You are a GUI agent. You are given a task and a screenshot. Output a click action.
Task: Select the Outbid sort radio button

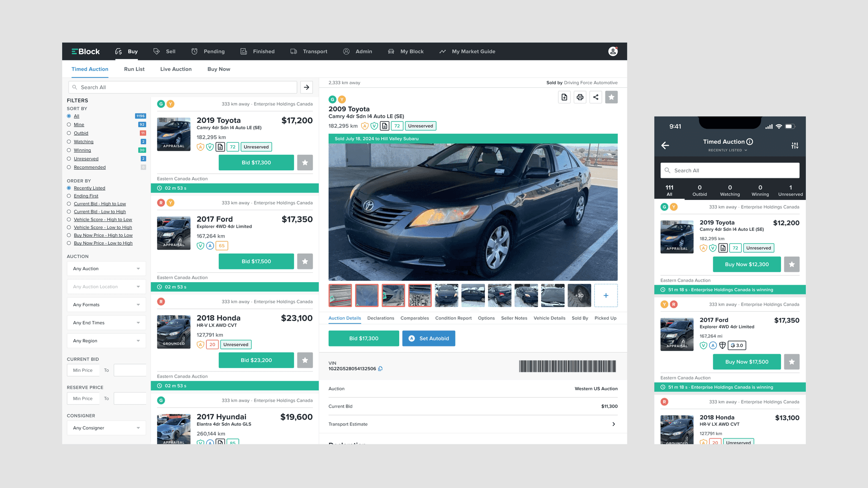click(x=69, y=133)
